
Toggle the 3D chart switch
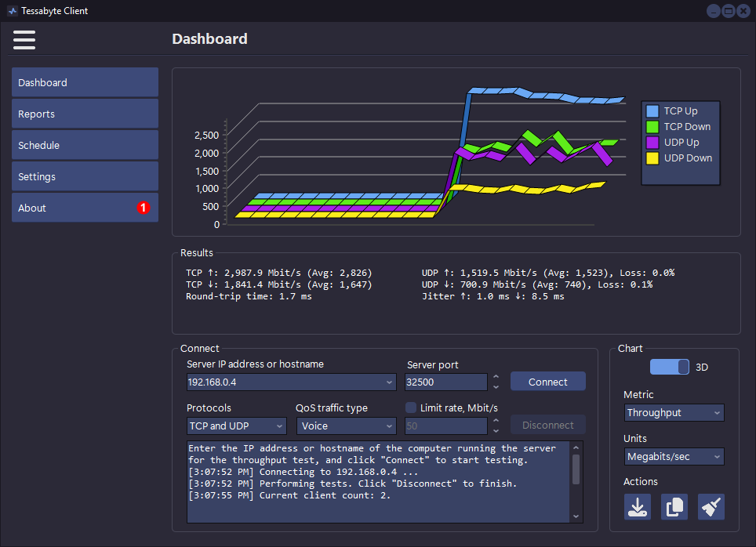670,367
